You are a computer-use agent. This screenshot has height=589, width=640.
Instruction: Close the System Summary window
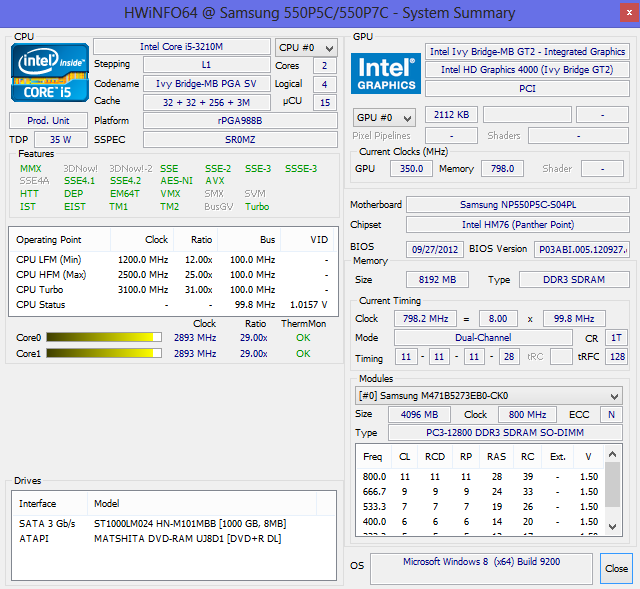pyautogui.click(x=629, y=13)
